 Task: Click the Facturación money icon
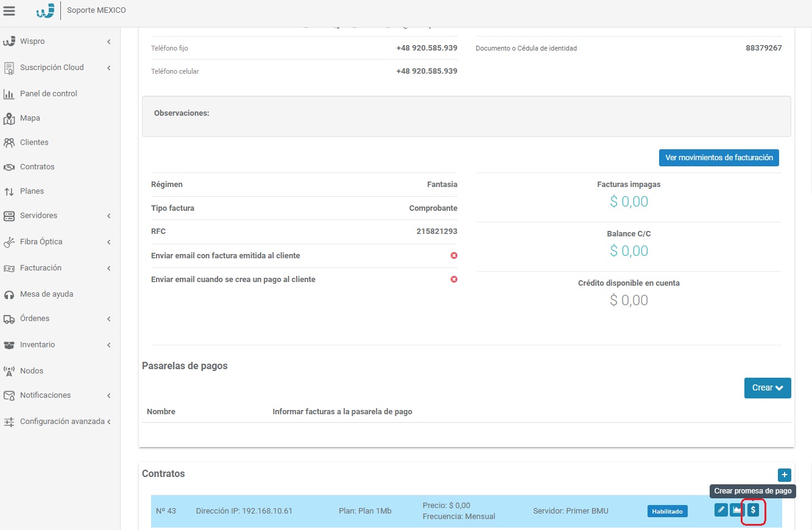[9, 268]
